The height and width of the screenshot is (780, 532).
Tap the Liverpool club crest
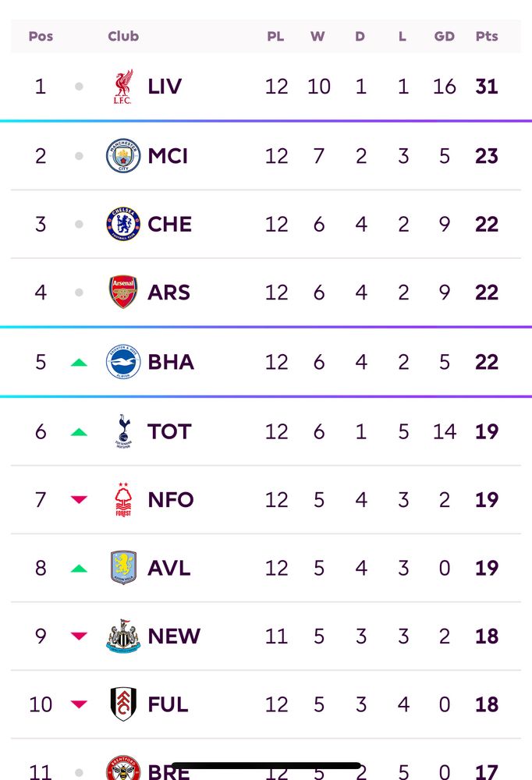[x=122, y=87]
